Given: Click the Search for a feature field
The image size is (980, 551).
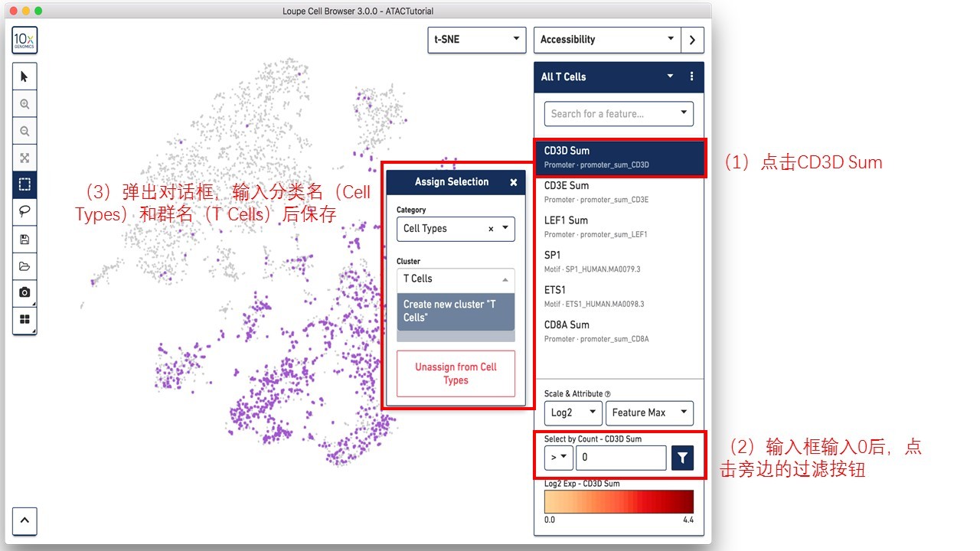Looking at the screenshot, I should (619, 114).
